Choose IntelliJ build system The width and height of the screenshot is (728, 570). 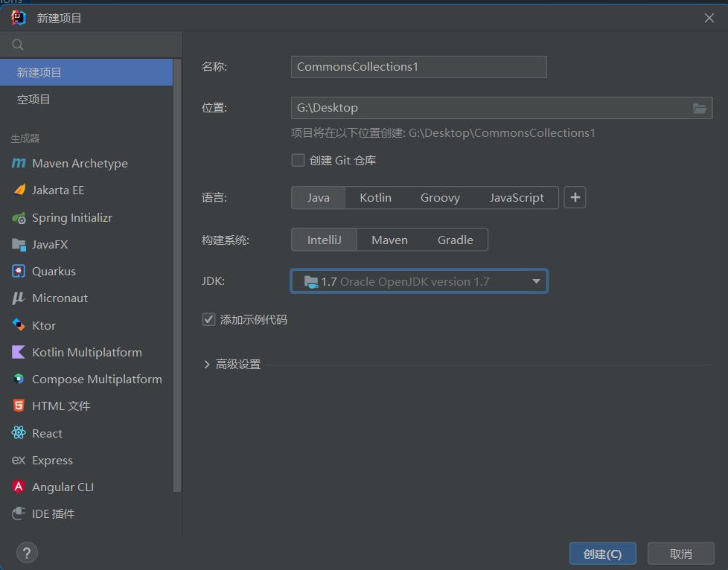(324, 240)
